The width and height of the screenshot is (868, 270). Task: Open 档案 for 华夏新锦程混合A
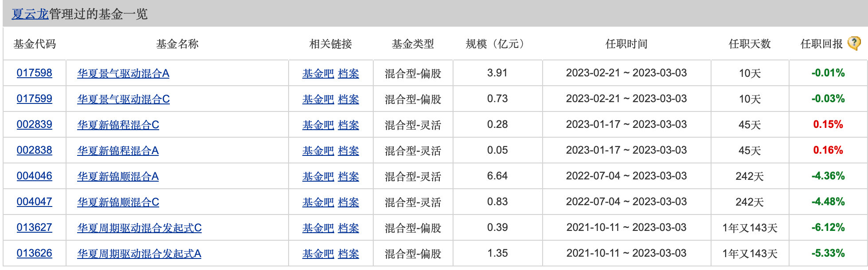pyautogui.click(x=348, y=151)
